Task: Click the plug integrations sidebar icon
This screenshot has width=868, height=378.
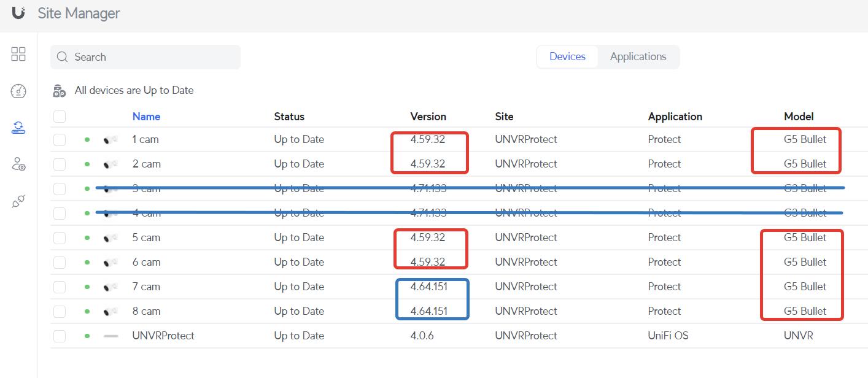Action: pos(18,201)
